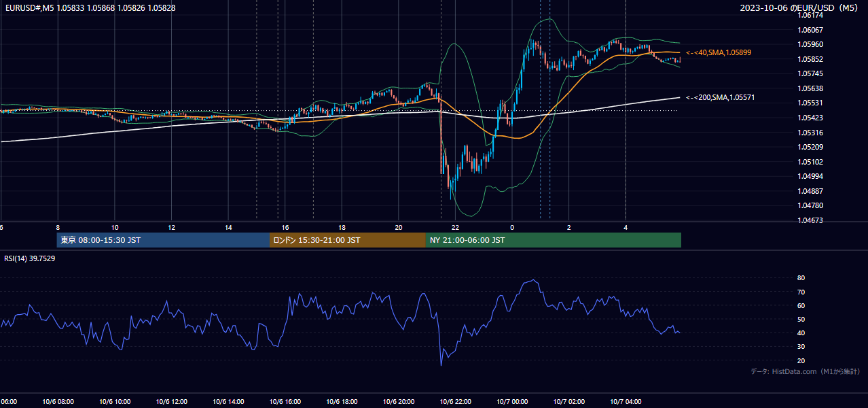Click price axis value 1.05423
Viewport: 868px width, 408px height.
click(810, 118)
